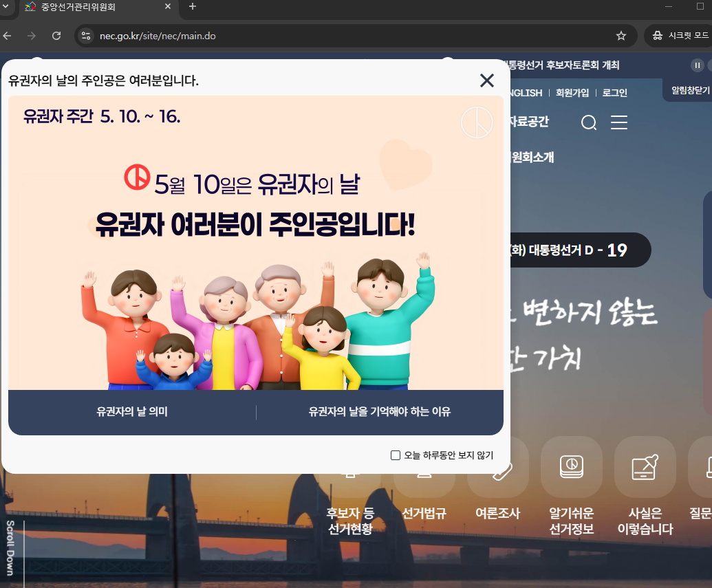Open the full menu via hamburger icon
712x588 pixels.
618,122
